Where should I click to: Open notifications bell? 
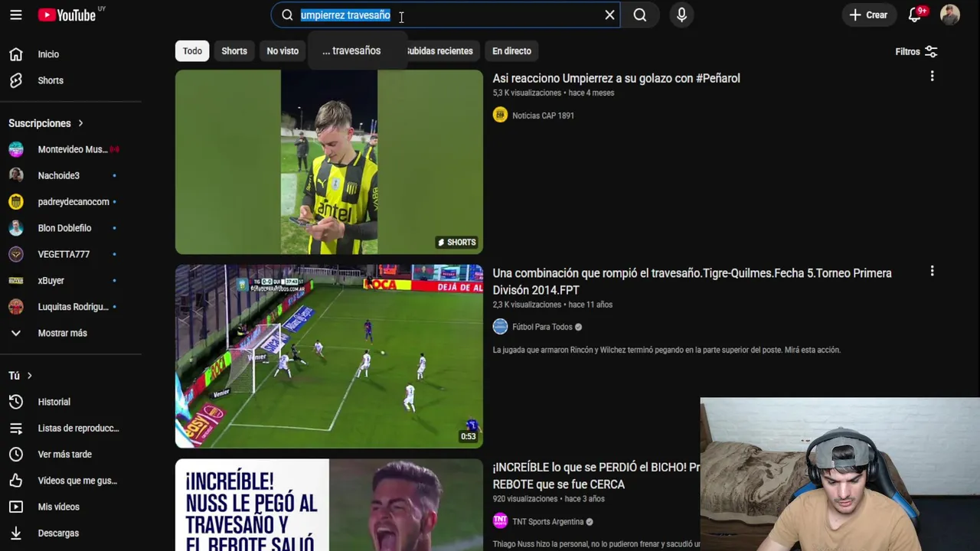tap(915, 15)
